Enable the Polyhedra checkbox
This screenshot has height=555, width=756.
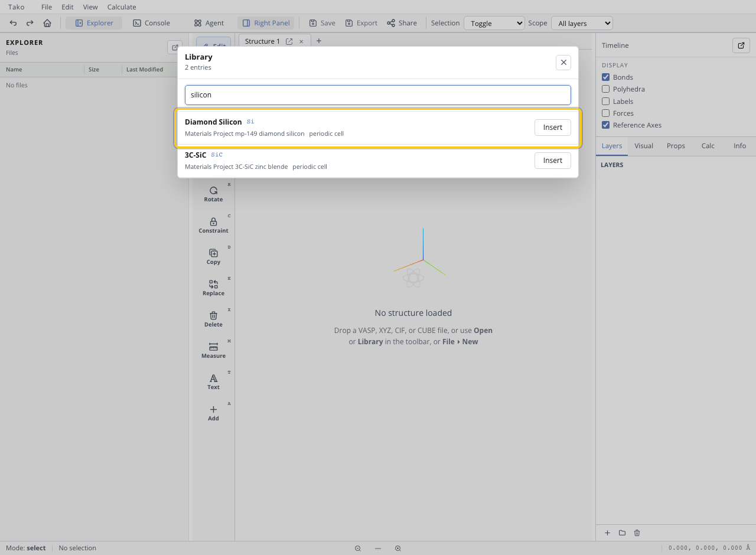point(605,89)
